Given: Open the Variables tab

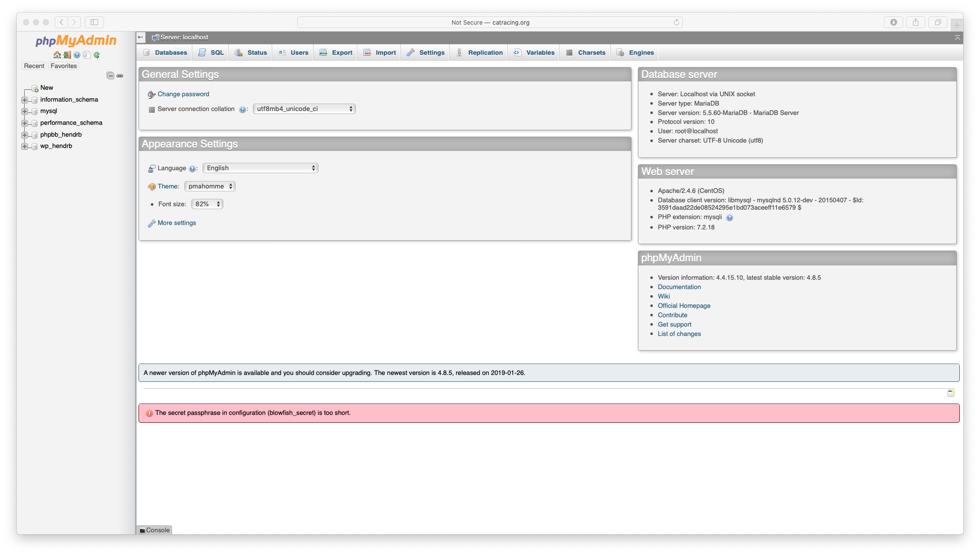Looking at the screenshot, I should pyautogui.click(x=534, y=53).
